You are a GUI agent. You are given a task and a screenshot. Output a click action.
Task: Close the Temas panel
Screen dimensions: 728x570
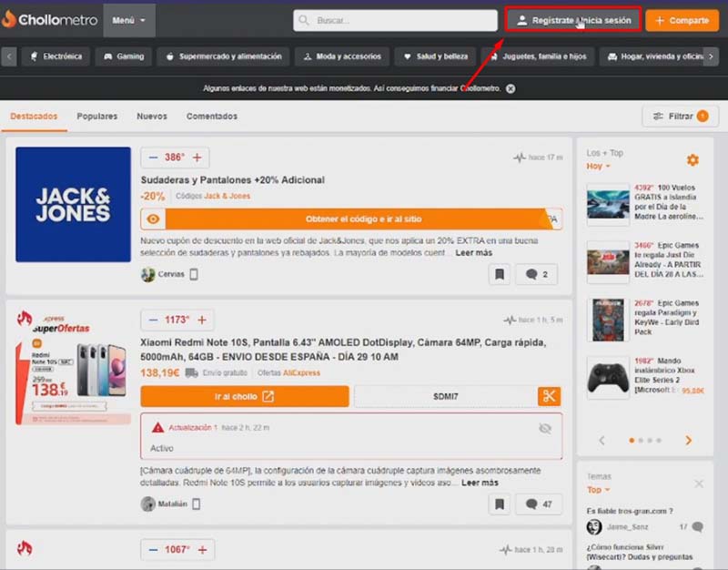699,484
